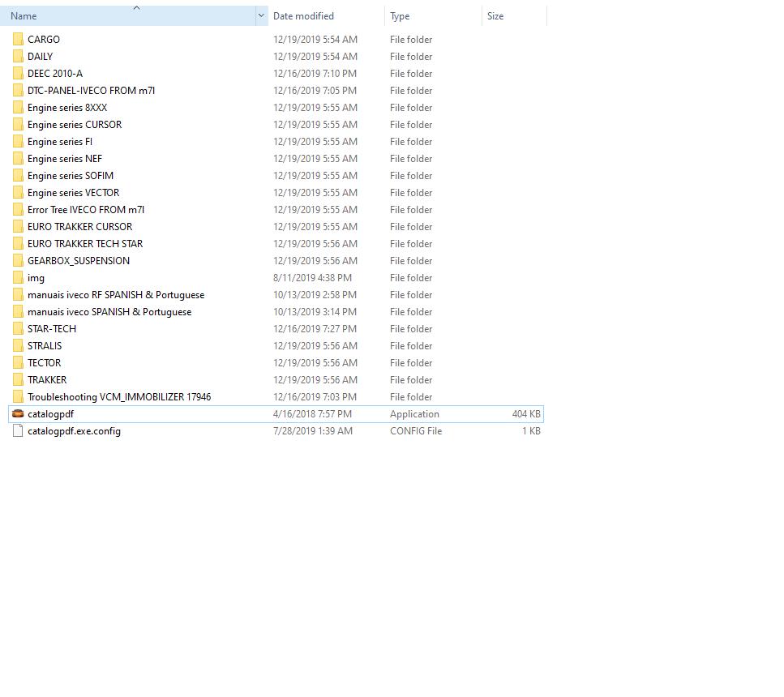The width and height of the screenshot is (784, 697).
Task: Select 'Error Tree IVECO FROM m7I' name
Action: (x=86, y=209)
